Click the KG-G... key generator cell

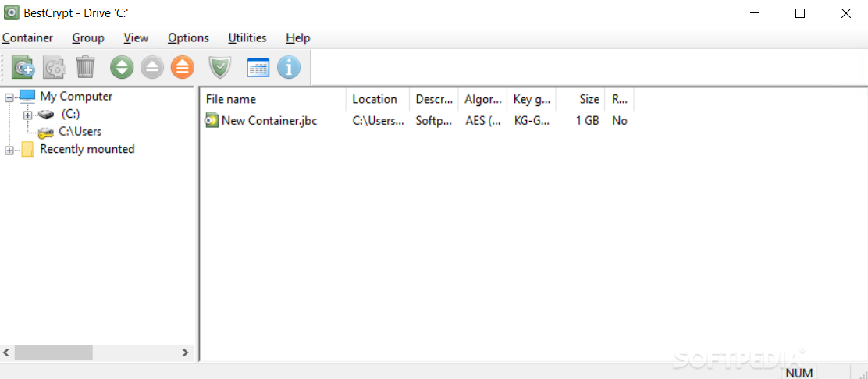point(532,120)
